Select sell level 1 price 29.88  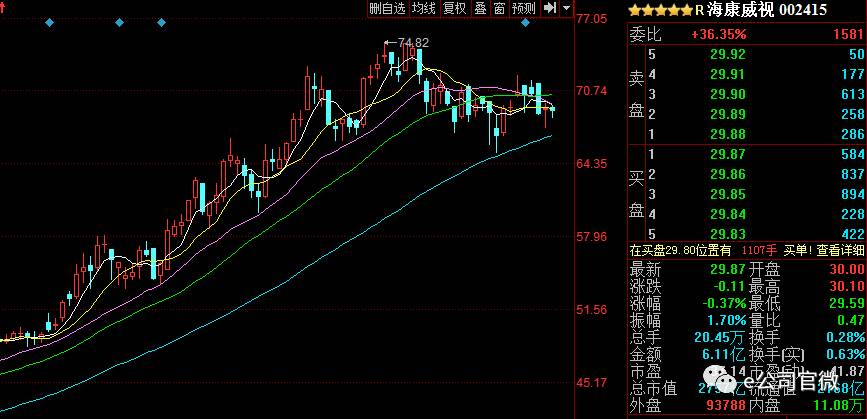[x=728, y=134]
